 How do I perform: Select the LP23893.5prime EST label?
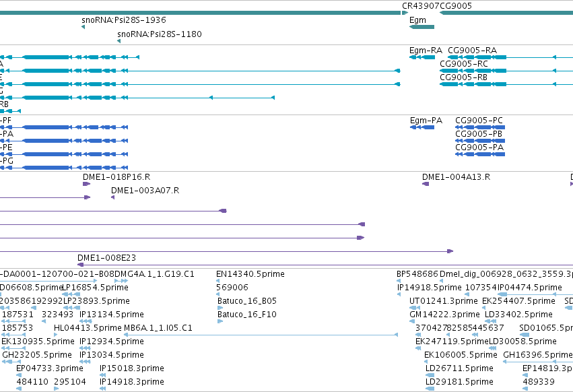pyautogui.click(x=97, y=301)
